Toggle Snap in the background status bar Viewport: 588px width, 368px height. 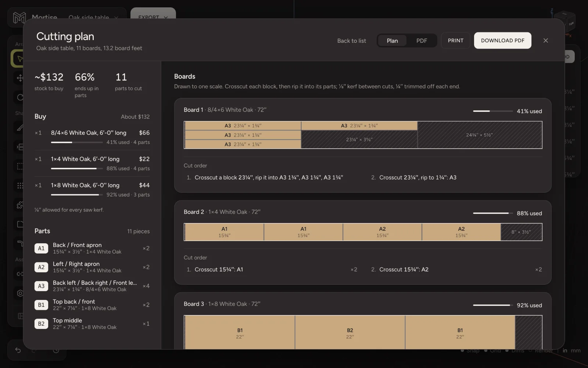(x=470, y=350)
